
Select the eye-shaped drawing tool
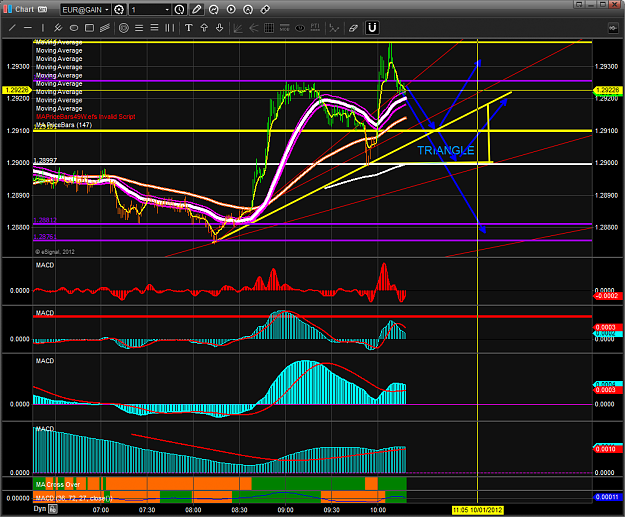[x=300, y=28]
